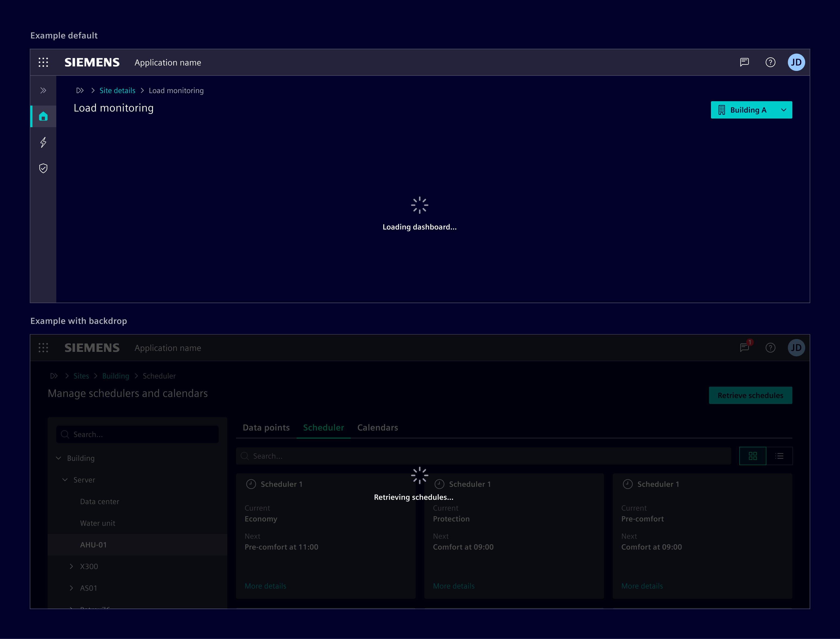Switch to the Data points tab
Viewport: 840px width, 639px height.
(x=266, y=428)
